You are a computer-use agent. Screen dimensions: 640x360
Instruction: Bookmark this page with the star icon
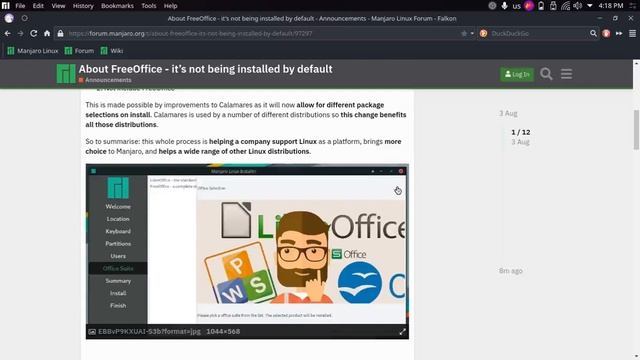coord(464,33)
